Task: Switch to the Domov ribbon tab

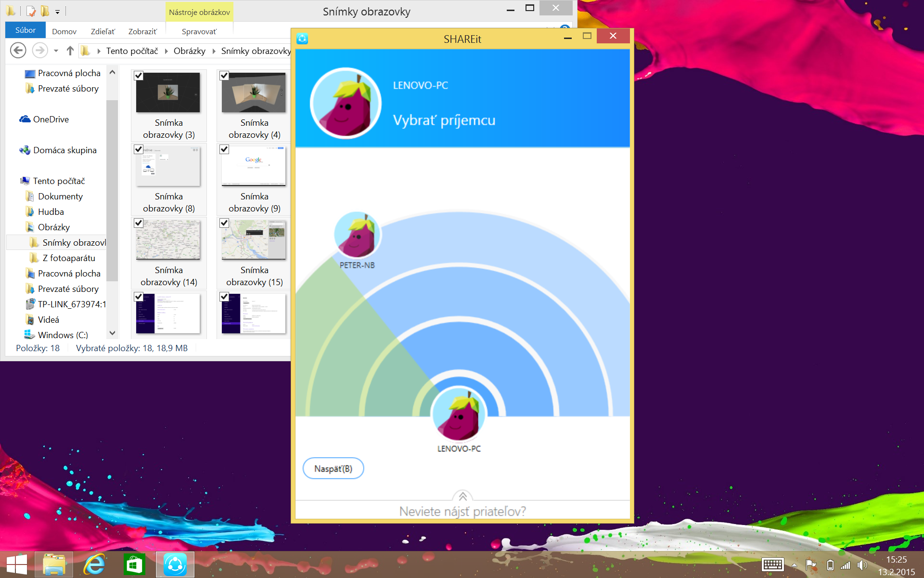Action: (64, 31)
